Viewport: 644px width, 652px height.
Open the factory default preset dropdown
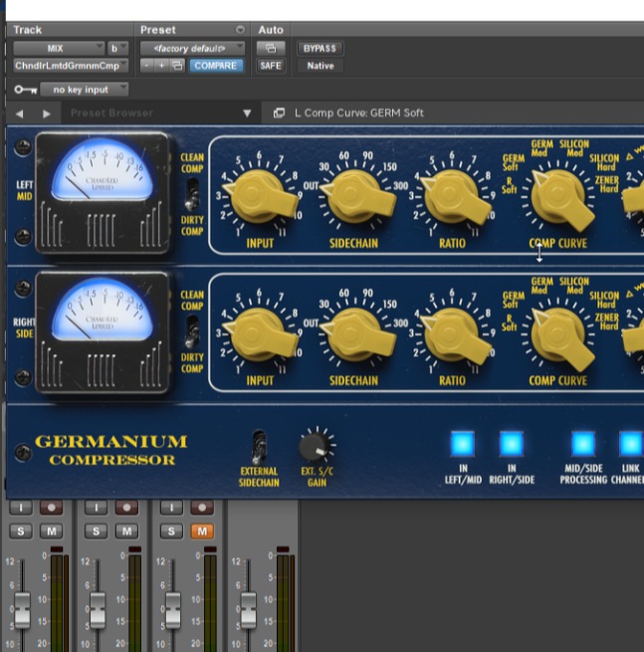tap(192, 48)
